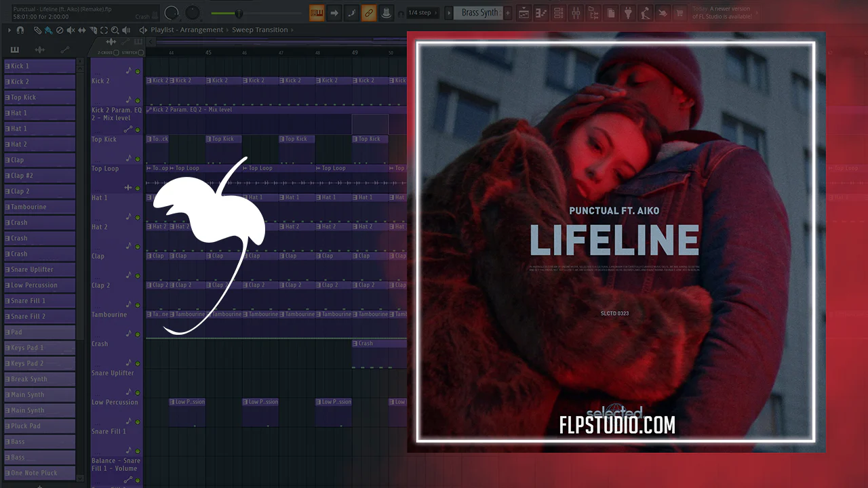This screenshot has height=488, width=868.
Task: Enable the STRETCH checkbox
Action: tap(141, 52)
